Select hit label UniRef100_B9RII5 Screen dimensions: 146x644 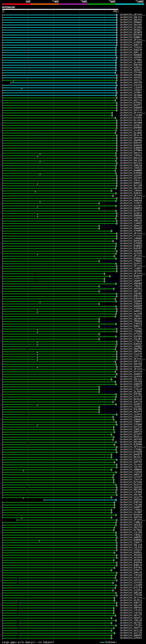click(x=131, y=45)
